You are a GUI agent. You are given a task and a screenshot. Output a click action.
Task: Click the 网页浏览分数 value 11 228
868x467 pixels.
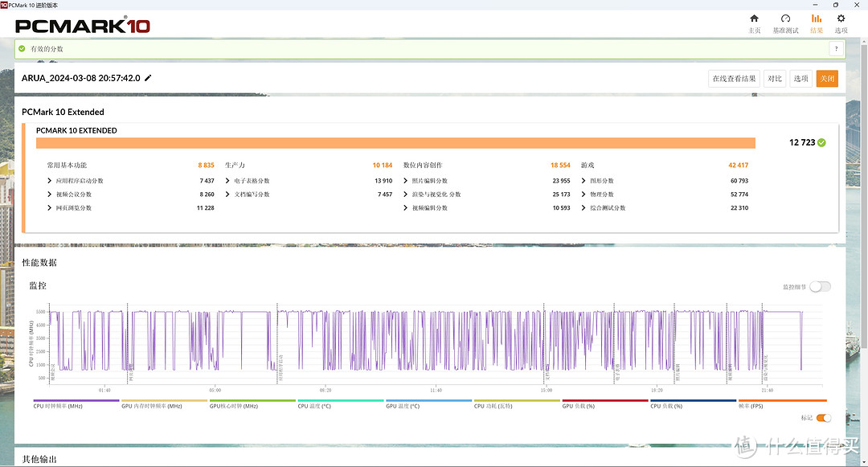[206, 208]
